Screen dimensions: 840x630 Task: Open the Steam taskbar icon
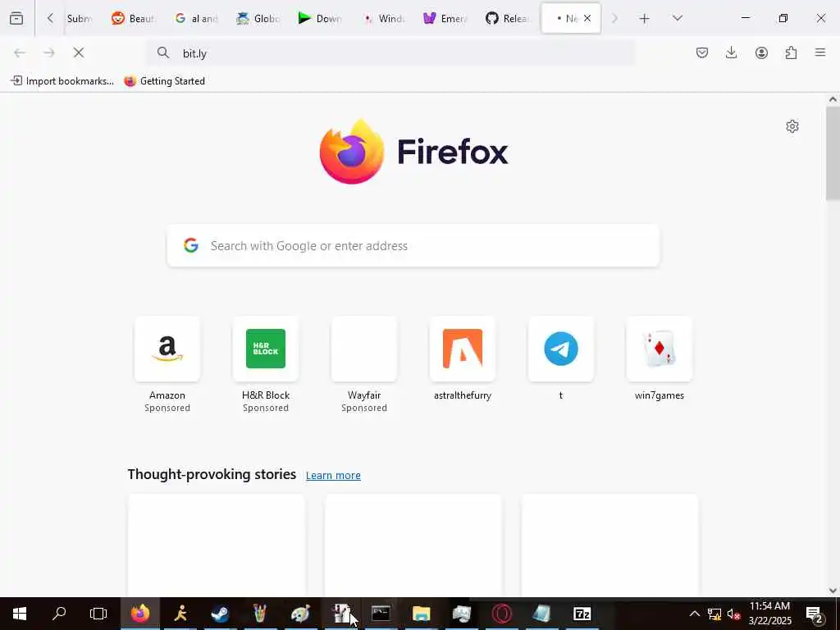[x=220, y=614]
